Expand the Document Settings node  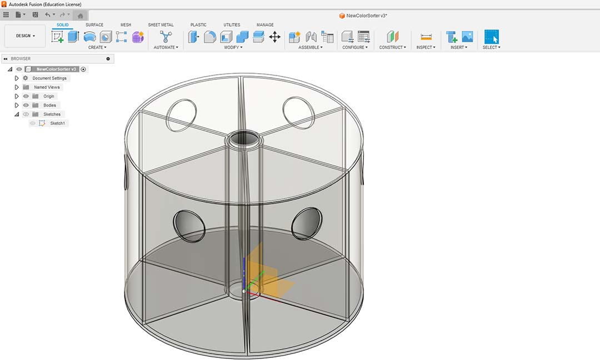coord(17,78)
